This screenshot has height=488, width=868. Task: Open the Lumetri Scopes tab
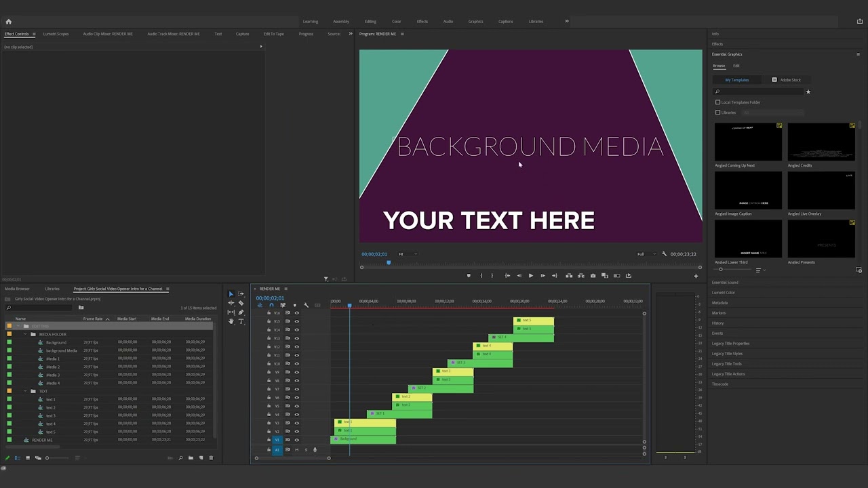click(56, 34)
